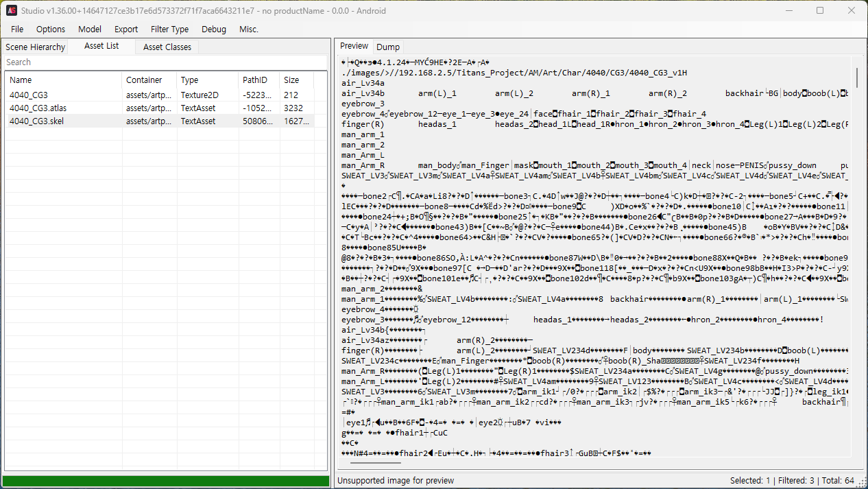The width and height of the screenshot is (868, 489).
Task: Sort assets by the Name column header
Action: [x=62, y=80]
